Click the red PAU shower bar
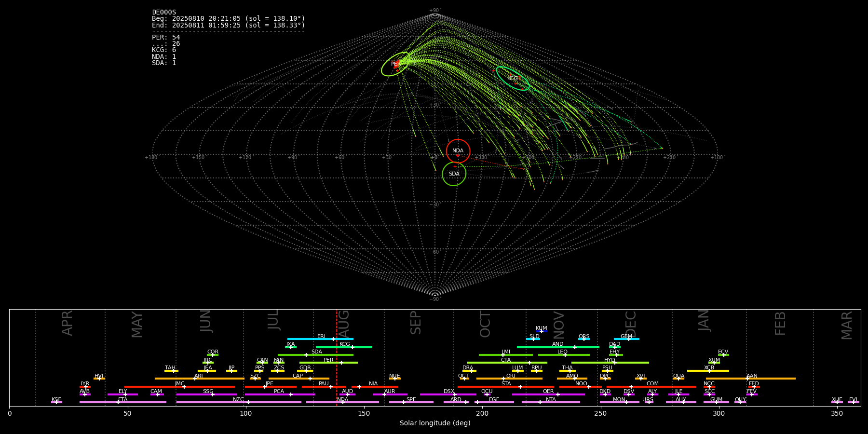This screenshot has width=868, height=434. [324, 386]
